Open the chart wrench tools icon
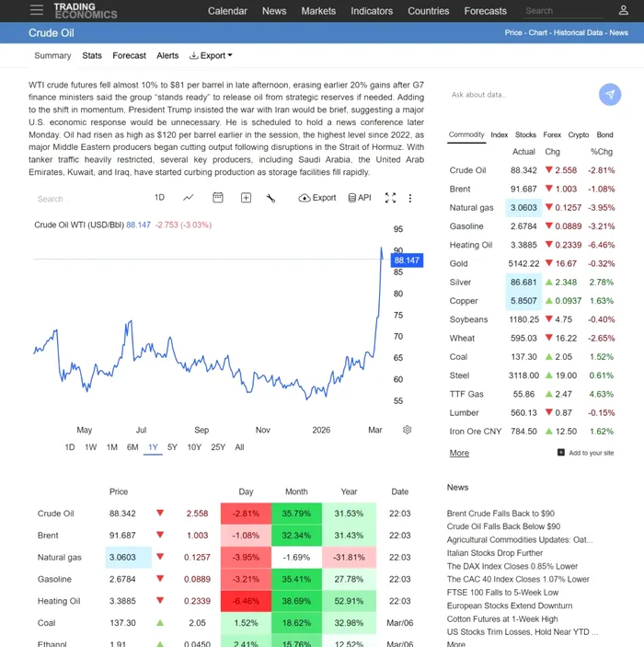644x647 pixels. (x=270, y=197)
